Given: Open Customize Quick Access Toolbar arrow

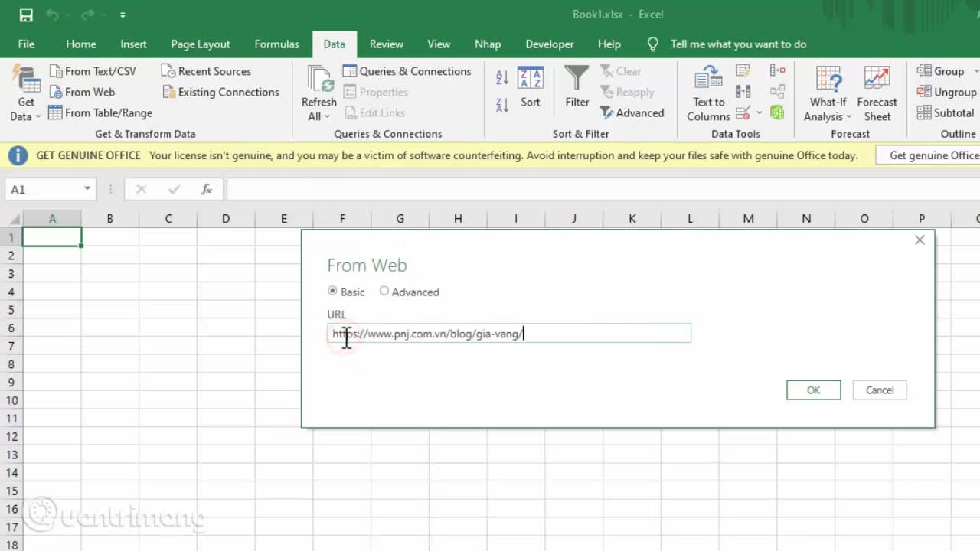Looking at the screenshot, I should pyautogui.click(x=122, y=15).
